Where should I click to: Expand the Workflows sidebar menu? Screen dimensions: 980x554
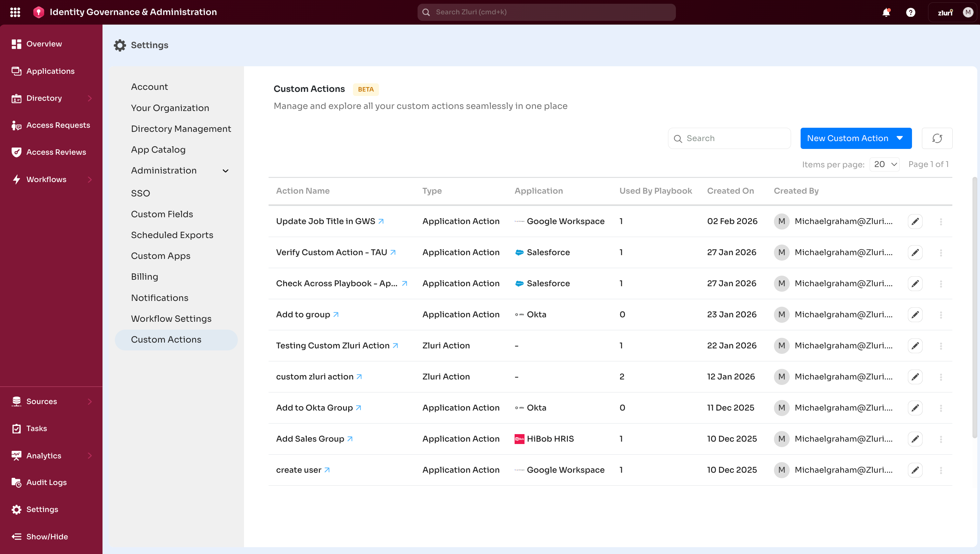tap(90, 179)
